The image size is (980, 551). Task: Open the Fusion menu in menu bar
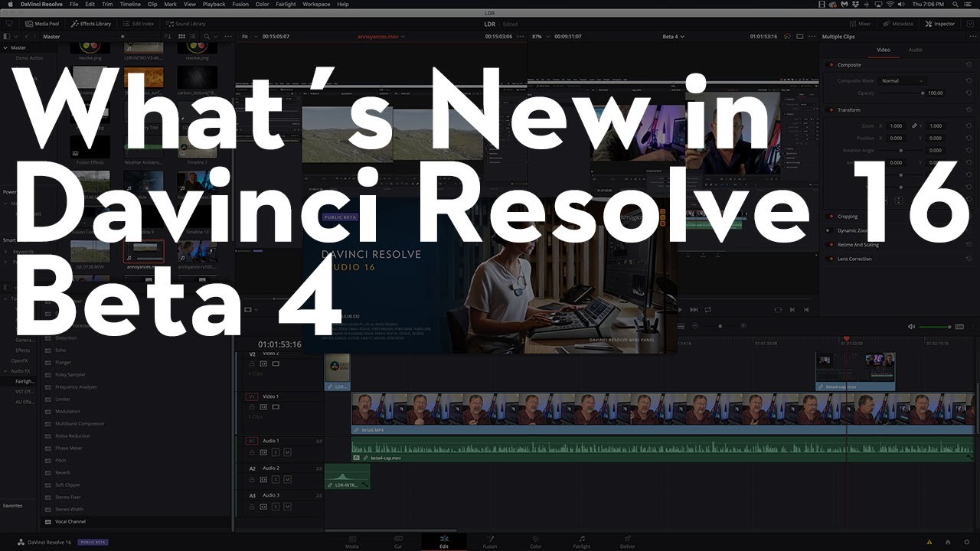point(240,4)
